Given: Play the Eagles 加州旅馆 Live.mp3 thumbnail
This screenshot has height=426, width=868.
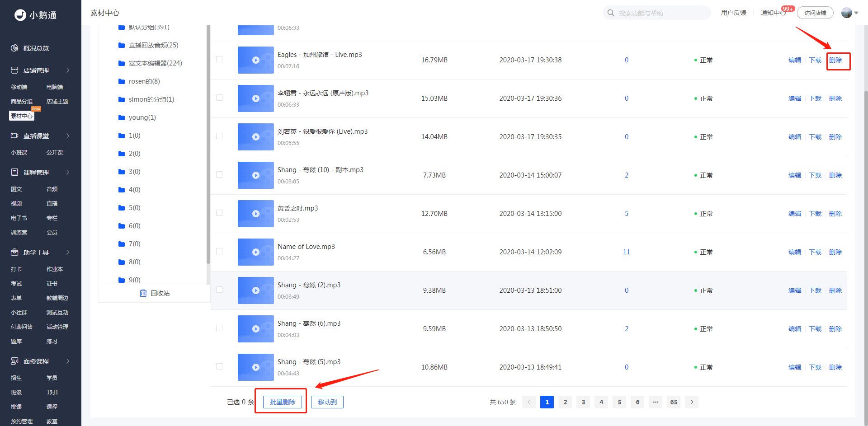Looking at the screenshot, I should (x=256, y=60).
